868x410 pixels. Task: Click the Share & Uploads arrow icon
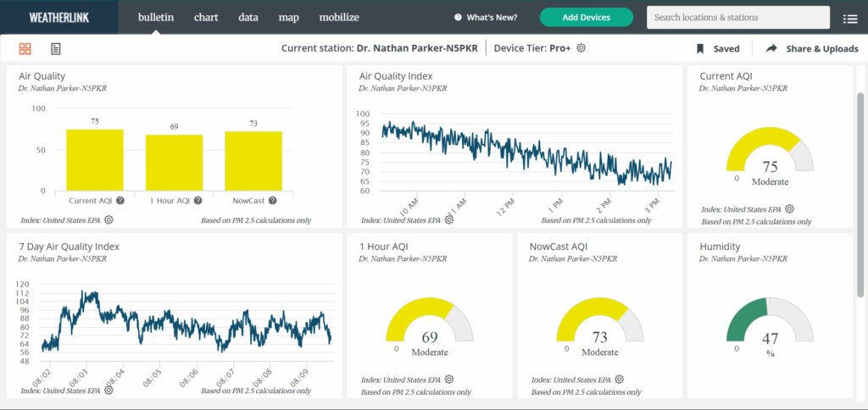[771, 49]
